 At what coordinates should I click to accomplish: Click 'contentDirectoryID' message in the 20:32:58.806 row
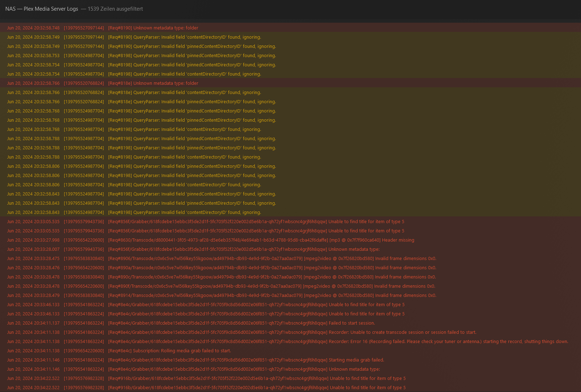point(184,184)
